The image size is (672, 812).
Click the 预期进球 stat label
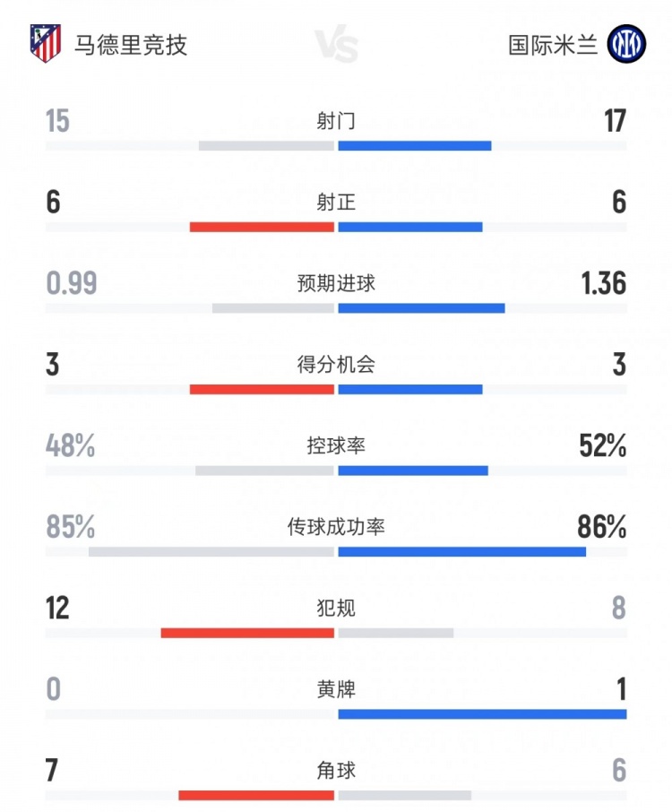click(336, 284)
